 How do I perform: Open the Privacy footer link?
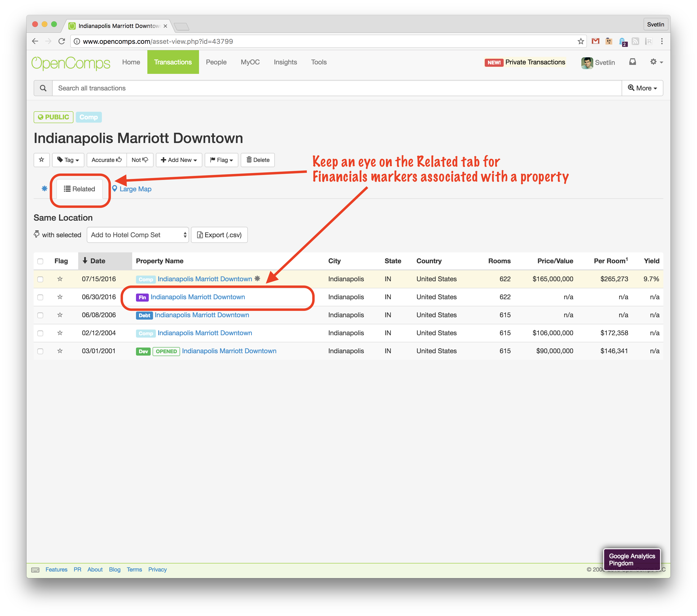coord(157,570)
